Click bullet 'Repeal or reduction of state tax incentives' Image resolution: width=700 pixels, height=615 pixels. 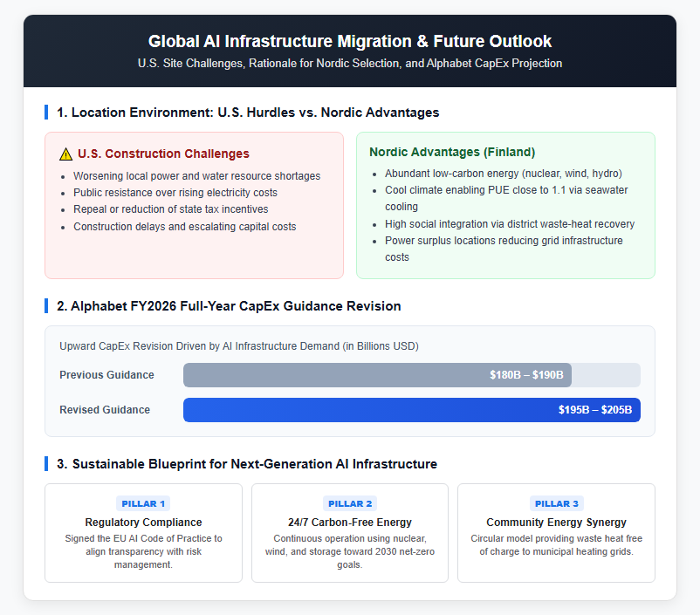click(x=171, y=209)
